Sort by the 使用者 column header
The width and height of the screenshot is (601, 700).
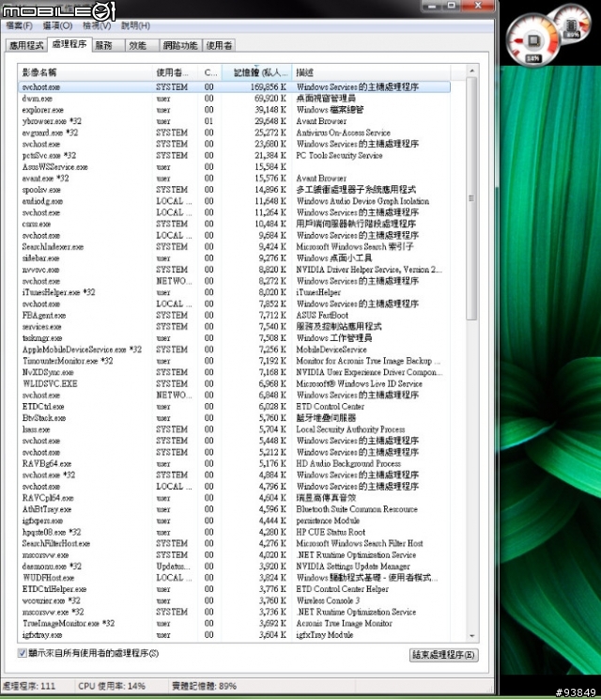click(x=175, y=72)
